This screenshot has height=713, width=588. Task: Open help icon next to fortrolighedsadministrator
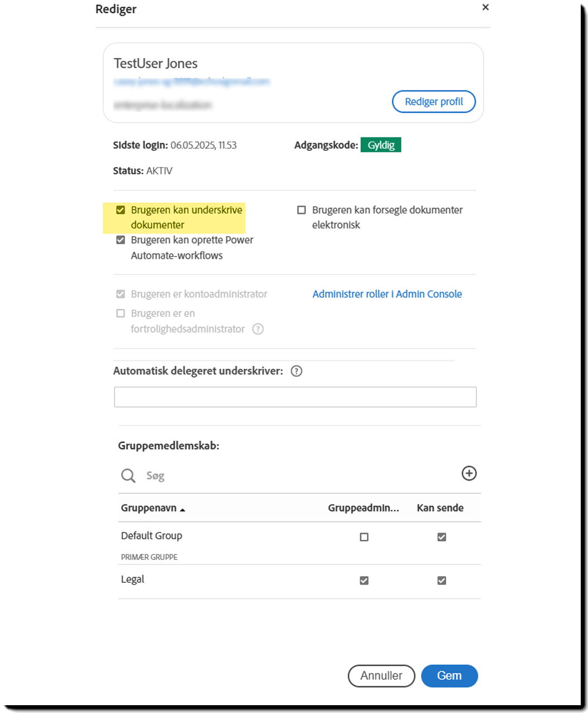pyautogui.click(x=258, y=329)
